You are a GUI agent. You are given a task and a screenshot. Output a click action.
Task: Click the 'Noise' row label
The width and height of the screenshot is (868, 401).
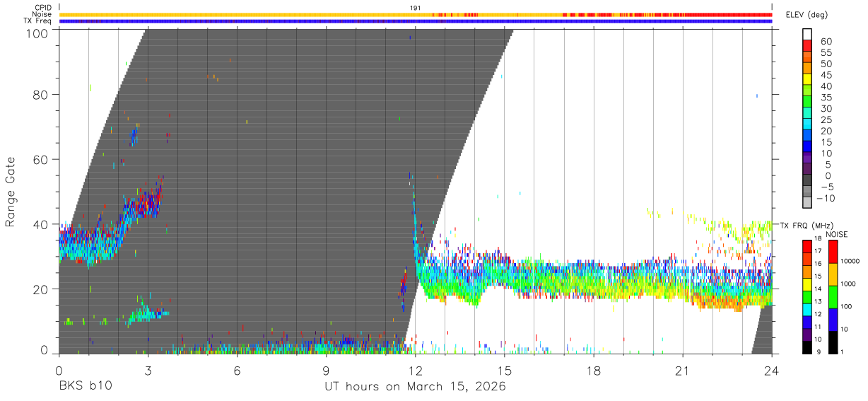click(42, 14)
